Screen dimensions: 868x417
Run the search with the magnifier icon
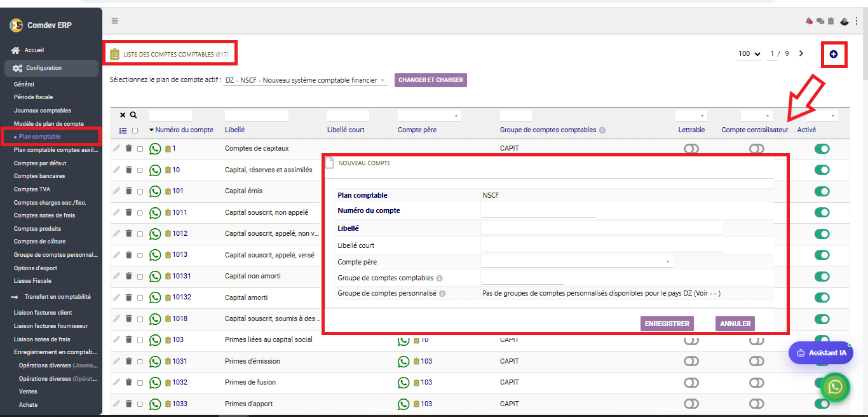click(133, 115)
